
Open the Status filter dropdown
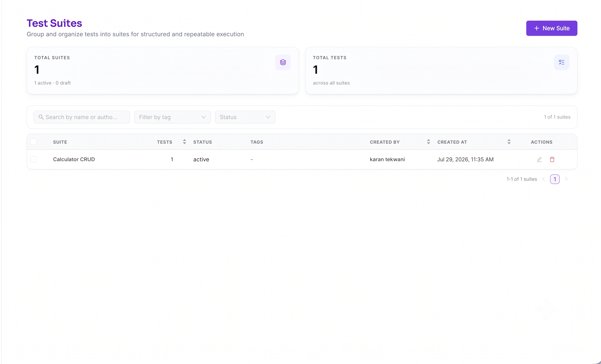pyautogui.click(x=245, y=117)
